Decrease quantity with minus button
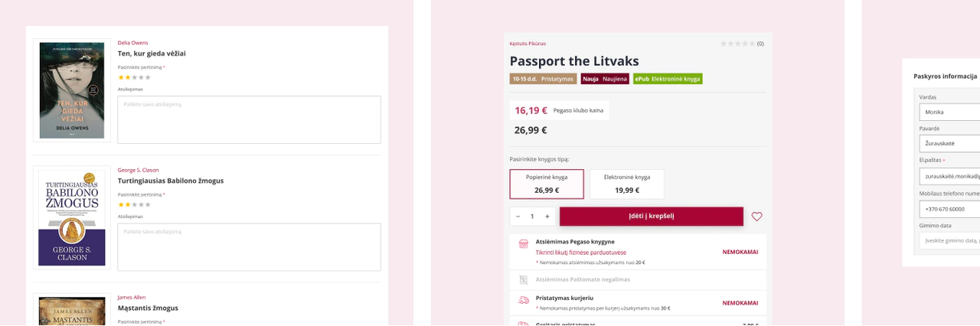This screenshot has width=980, height=326. click(518, 217)
